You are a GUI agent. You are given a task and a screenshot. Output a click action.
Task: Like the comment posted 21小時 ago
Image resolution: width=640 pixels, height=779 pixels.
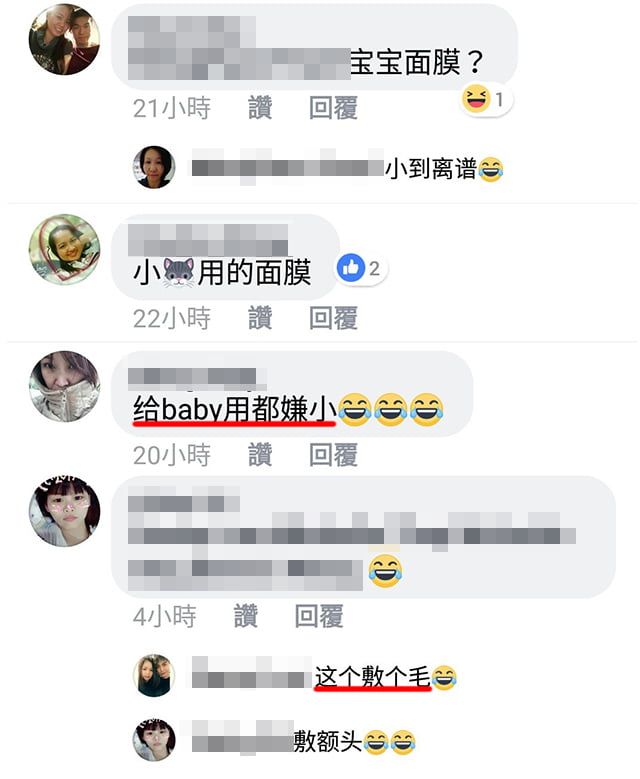click(260, 108)
